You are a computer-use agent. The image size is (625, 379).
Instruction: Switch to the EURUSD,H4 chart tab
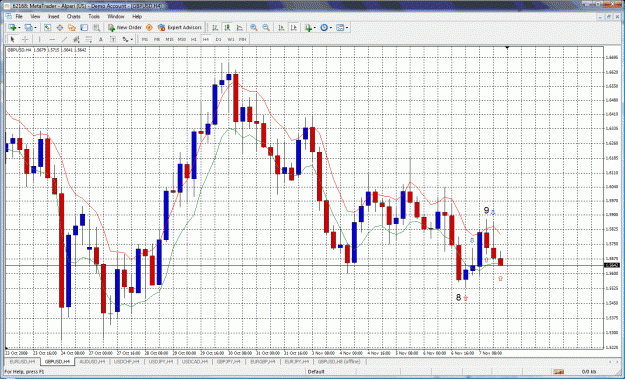tap(22, 362)
